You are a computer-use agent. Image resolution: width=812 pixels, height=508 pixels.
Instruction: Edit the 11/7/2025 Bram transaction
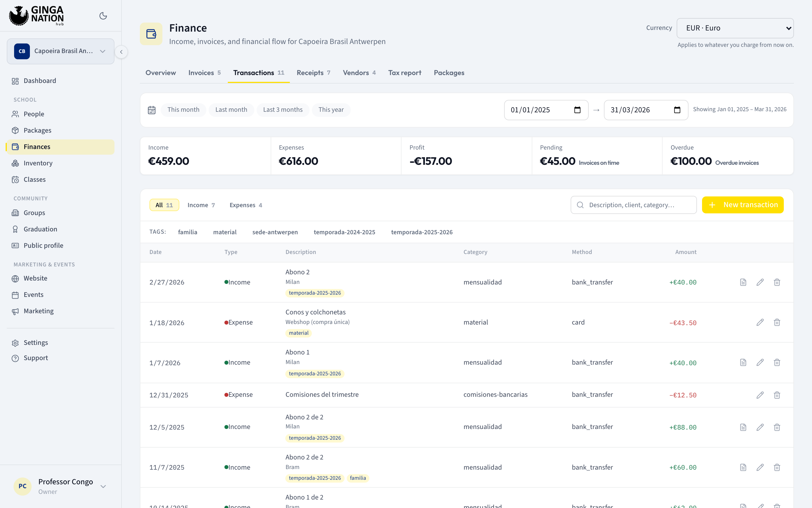760,467
